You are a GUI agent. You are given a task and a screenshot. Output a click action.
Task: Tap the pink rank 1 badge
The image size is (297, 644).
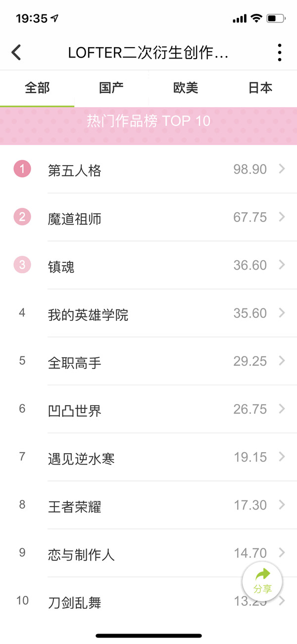(x=22, y=169)
